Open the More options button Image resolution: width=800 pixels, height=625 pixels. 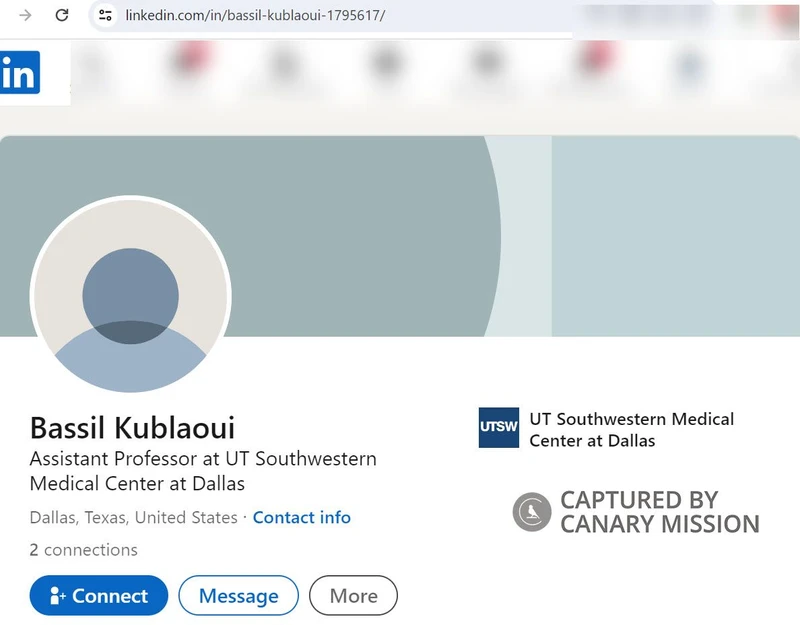coord(353,595)
